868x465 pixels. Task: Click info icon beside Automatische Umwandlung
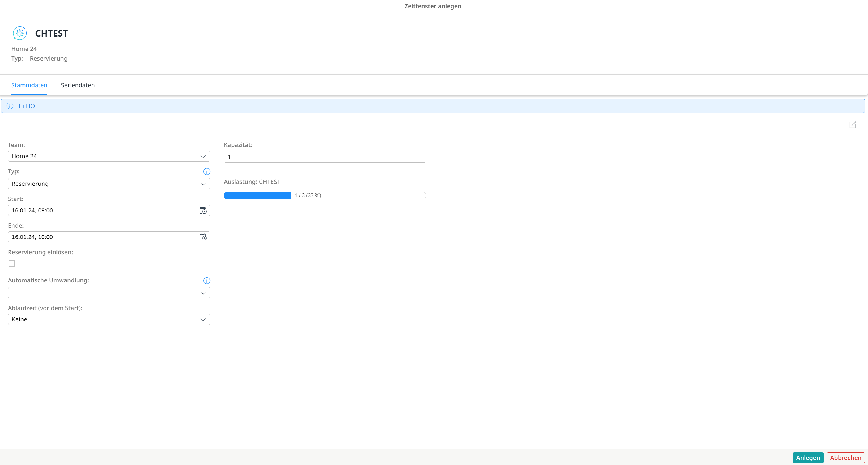[207, 280]
